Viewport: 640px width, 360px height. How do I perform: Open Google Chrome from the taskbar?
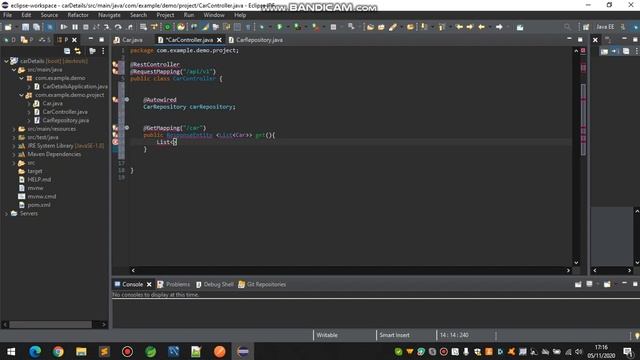58,351
